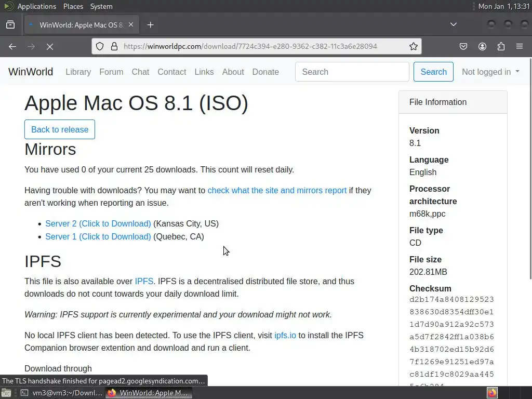Click the Back to release button
Screen dimensions: 532x399
tap(60, 129)
